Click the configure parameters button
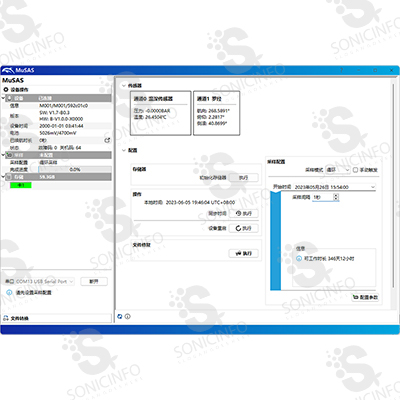 (365, 297)
